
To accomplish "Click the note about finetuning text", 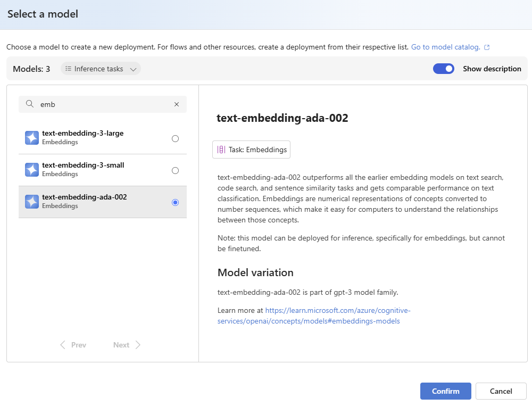I will (x=361, y=243).
